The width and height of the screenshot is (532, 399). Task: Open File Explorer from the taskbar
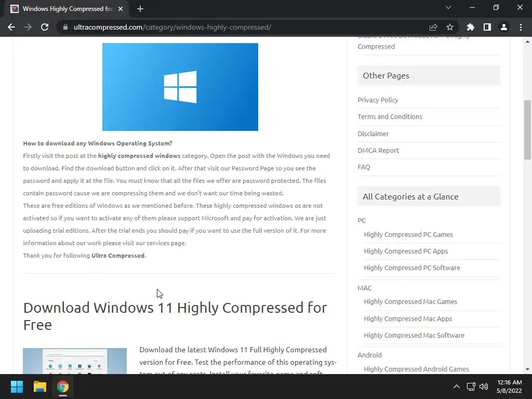tap(39, 387)
